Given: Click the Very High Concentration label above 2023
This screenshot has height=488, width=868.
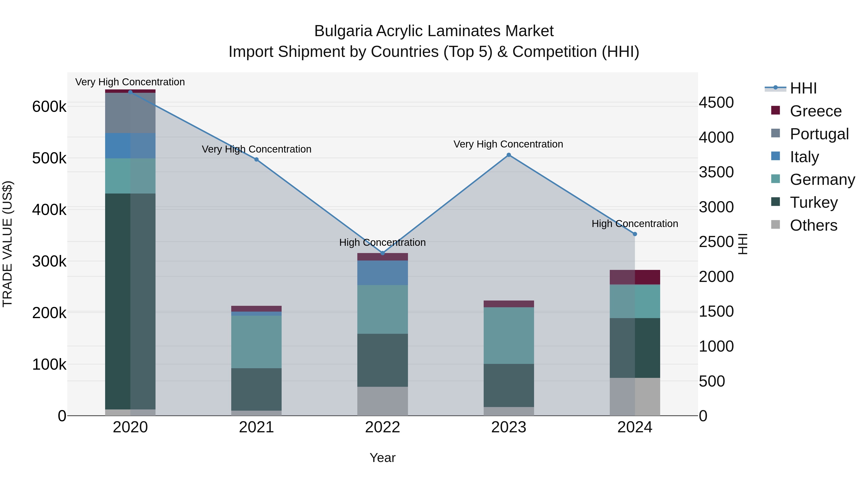Looking at the screenshot, I should pos(509,144).
